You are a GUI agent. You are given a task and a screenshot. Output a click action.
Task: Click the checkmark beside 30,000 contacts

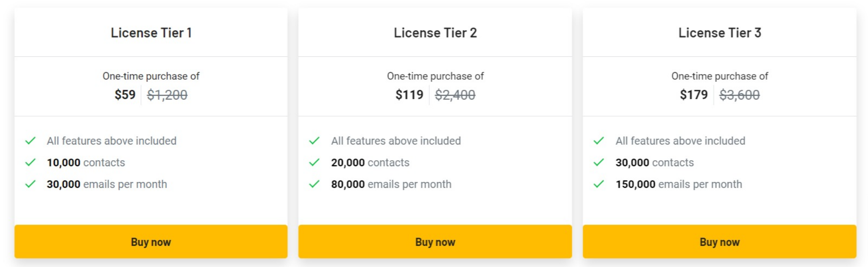click(x=599, y=162)
